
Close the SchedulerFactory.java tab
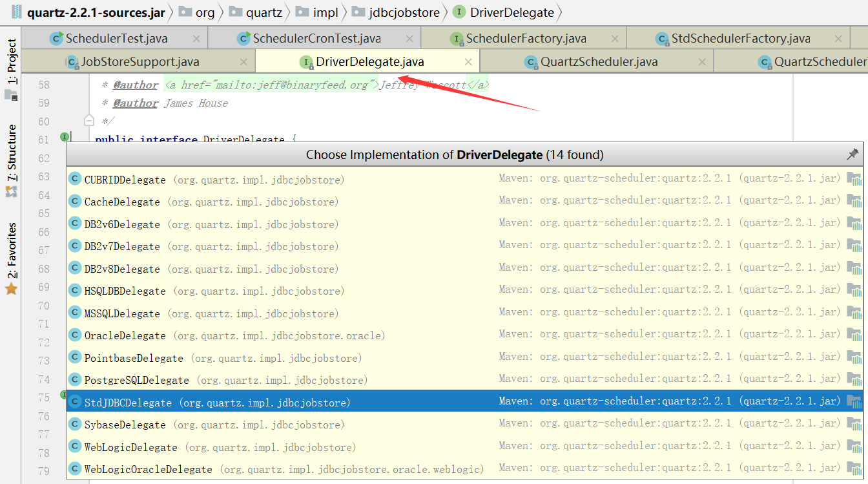[615, 39]
